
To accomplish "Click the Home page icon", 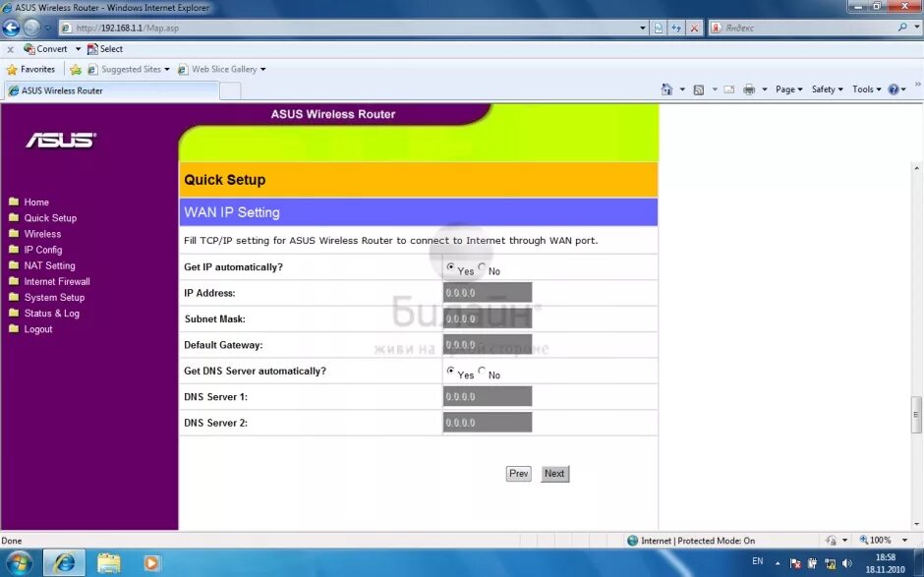I will tap(666, 89).
